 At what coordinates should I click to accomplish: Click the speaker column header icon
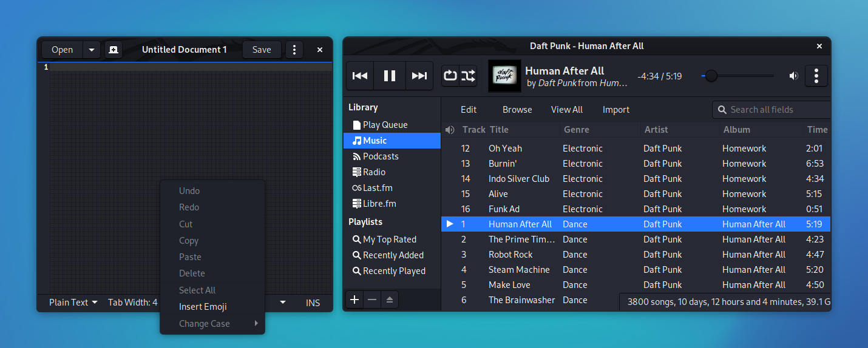[450, 130]
